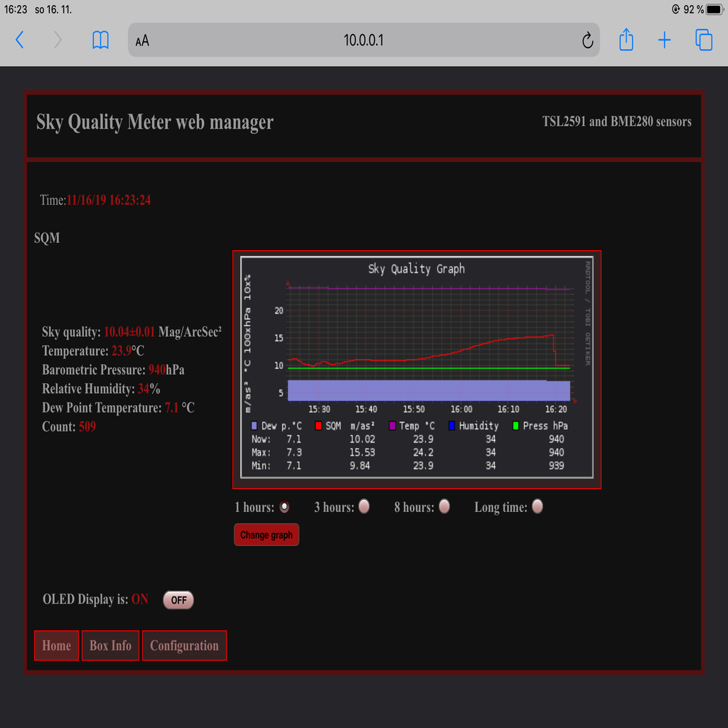Show the tab overview
Screen dimensions: 728x728
(x=703, y=40)
